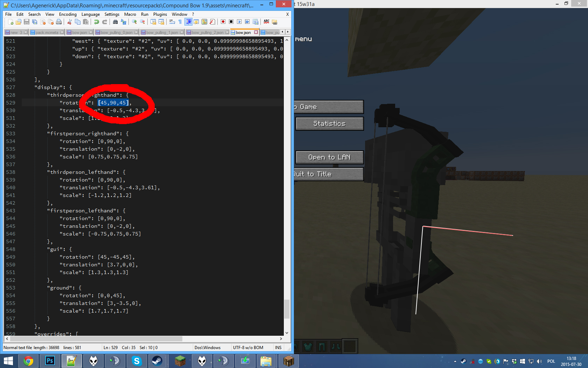Click the Statistics button in Minecraft menu
The width and height of the screenshot is (588, 368).
329,123
